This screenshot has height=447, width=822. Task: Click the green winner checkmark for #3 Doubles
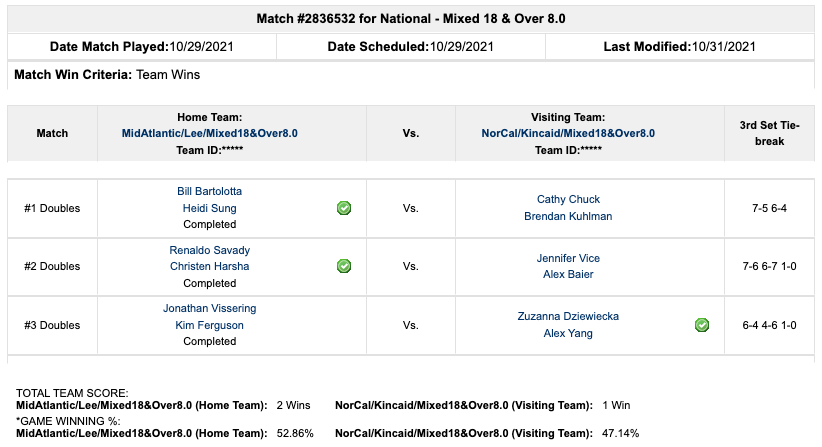click(702, 325)
